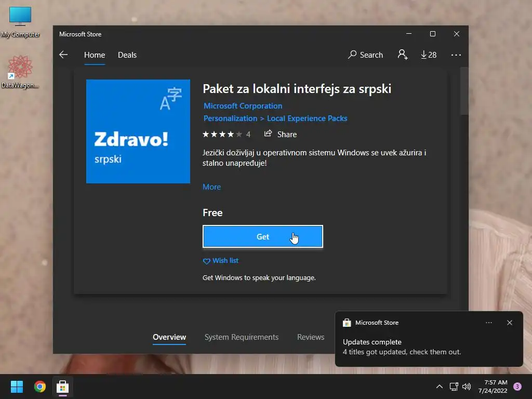Click the star rating for the app
The image size is (532, 399).
coord(222,135)
